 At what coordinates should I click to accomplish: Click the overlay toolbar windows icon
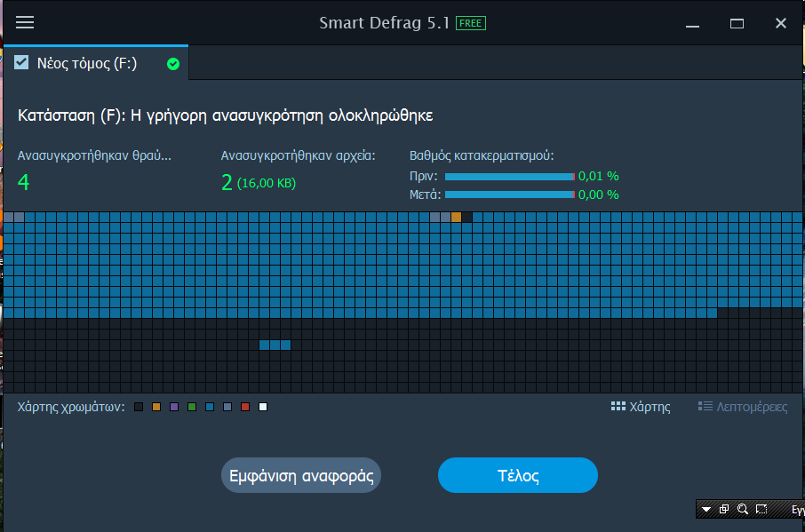(724, 509)
